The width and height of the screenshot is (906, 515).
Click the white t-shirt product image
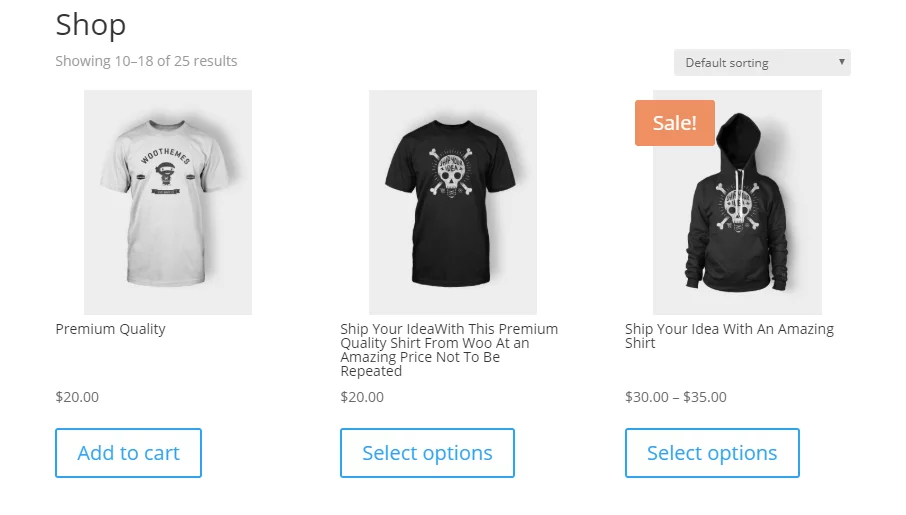[168, 202]
